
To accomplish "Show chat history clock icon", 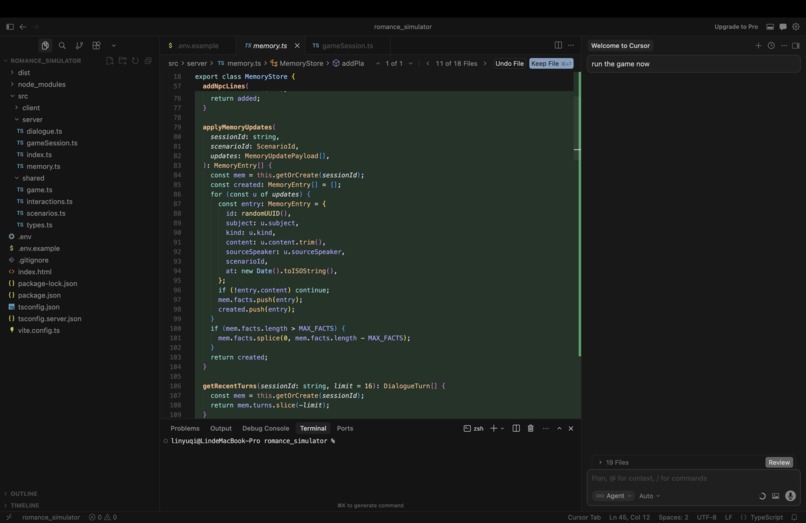I will [771, 46].
